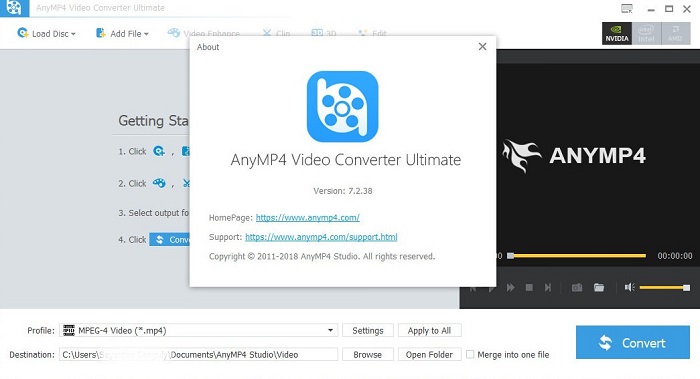The image size is (700, 379).
Task: Browse for destination folder
Action: (368, 354)
